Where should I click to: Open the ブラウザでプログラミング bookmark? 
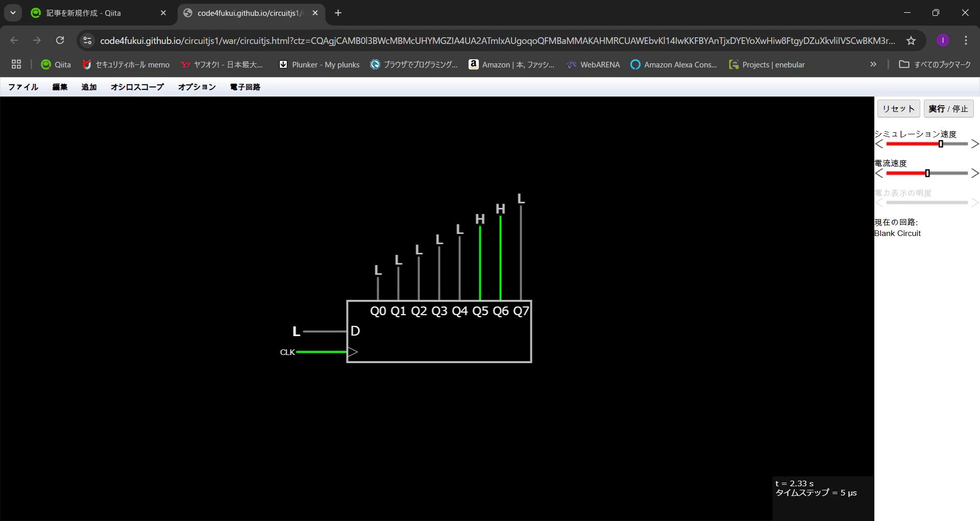click(x=414, y=64)
